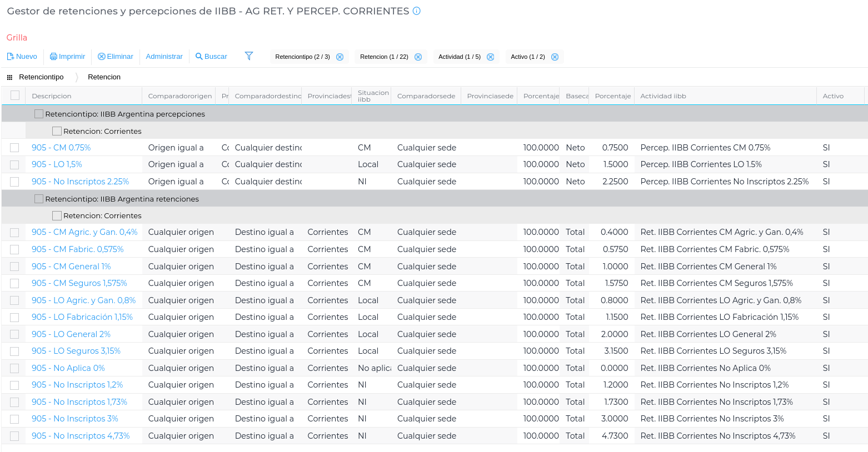Remove the Actividad (1 / 5) filter
Viewport: 868px width, 452px height.
490,57
